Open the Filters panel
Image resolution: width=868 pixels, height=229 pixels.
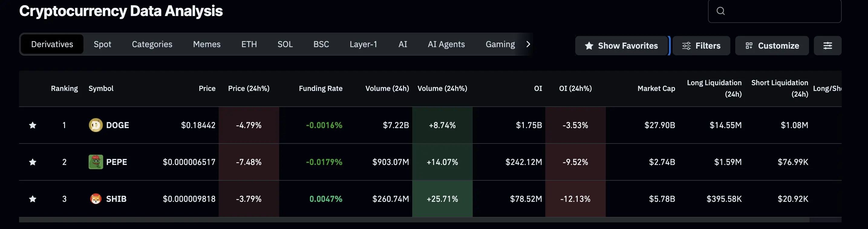pyautogui.click(x=702, y=45)
